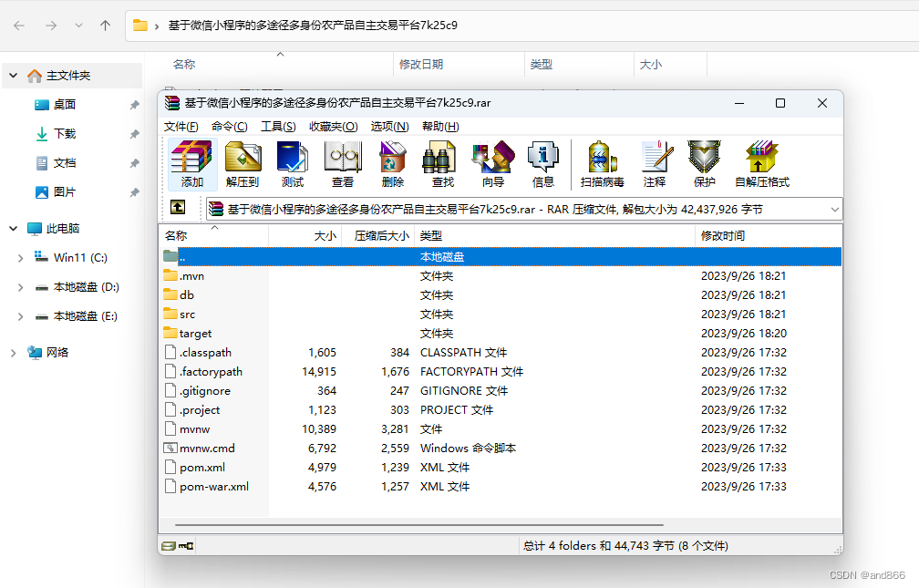Click the drive icon in WinRAR status bar

click(x=168, y=546)
